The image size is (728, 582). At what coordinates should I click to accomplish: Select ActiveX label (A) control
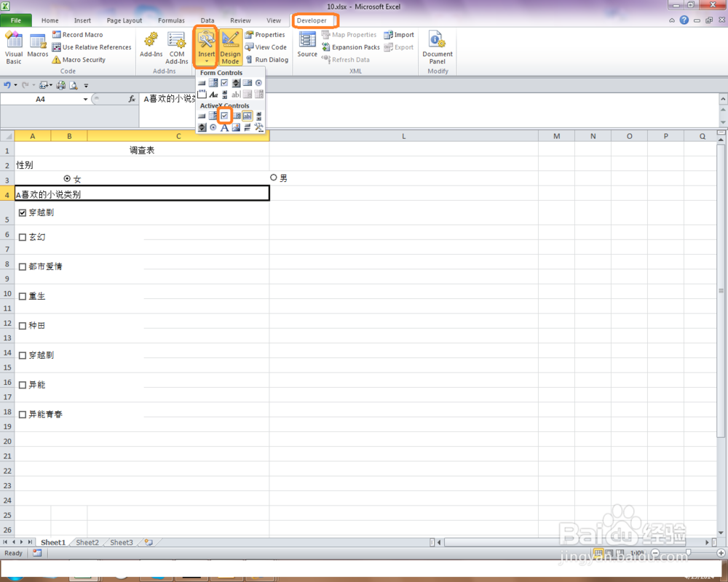pos(225,127)
